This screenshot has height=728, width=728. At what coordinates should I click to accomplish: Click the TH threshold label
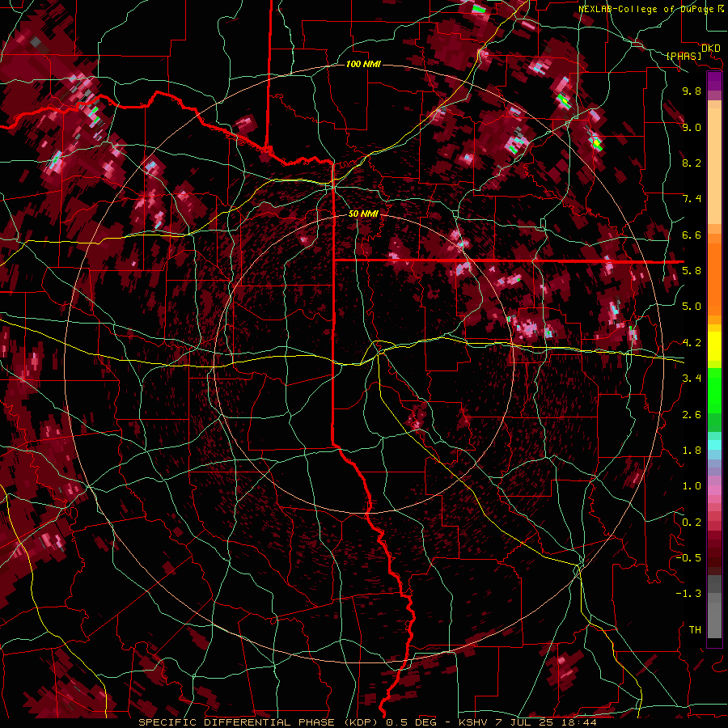[x=695, y=630]
